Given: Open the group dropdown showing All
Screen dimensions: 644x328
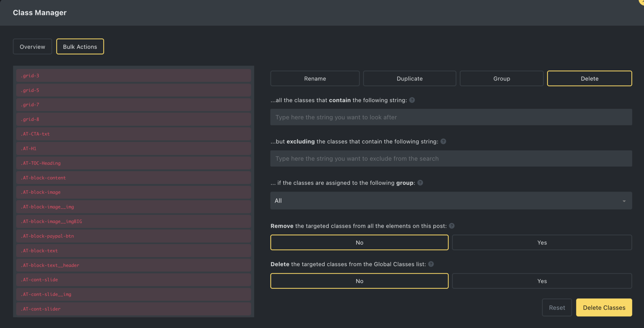Looking at the screenshot, I should (x=451, y=201).
